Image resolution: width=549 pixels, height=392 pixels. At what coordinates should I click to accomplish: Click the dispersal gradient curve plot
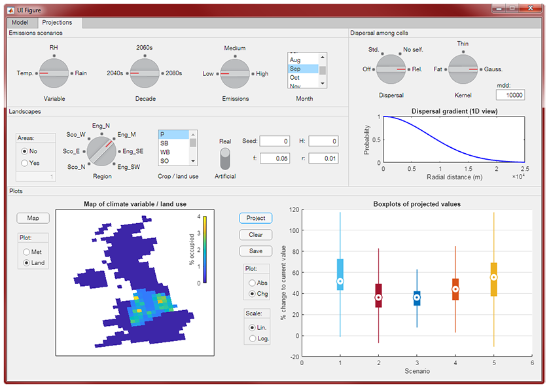point(453,139)
